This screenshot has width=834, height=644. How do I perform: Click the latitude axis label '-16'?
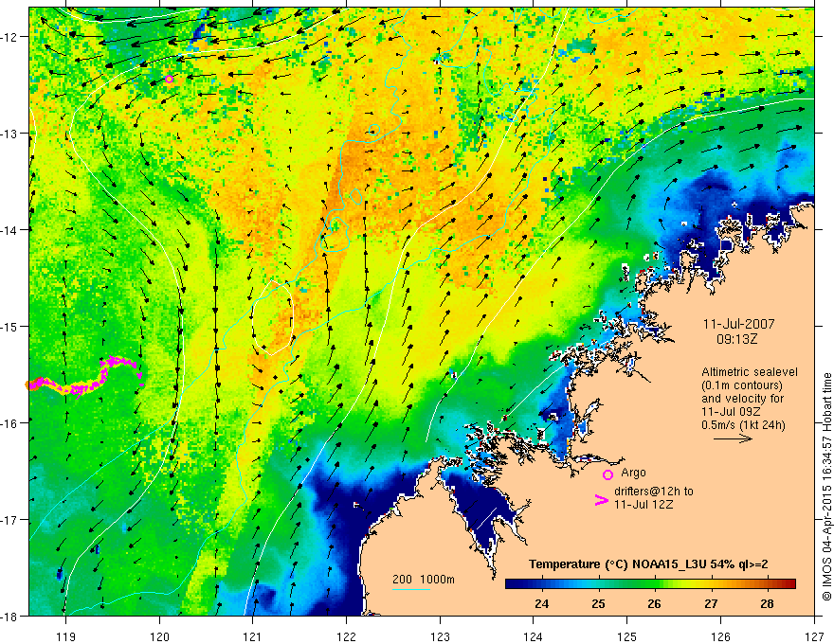(9, 423)
